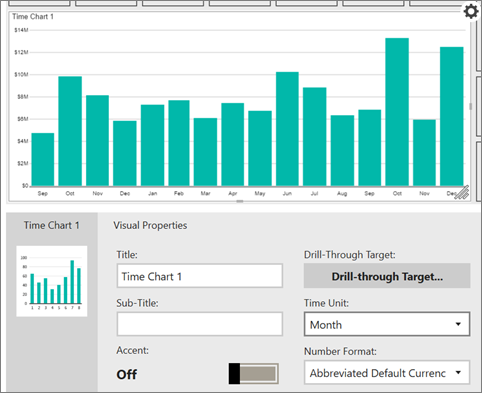Click the Aug bar in the chart
This screenshot has width=482, height=393.
[x=342, y=151]
